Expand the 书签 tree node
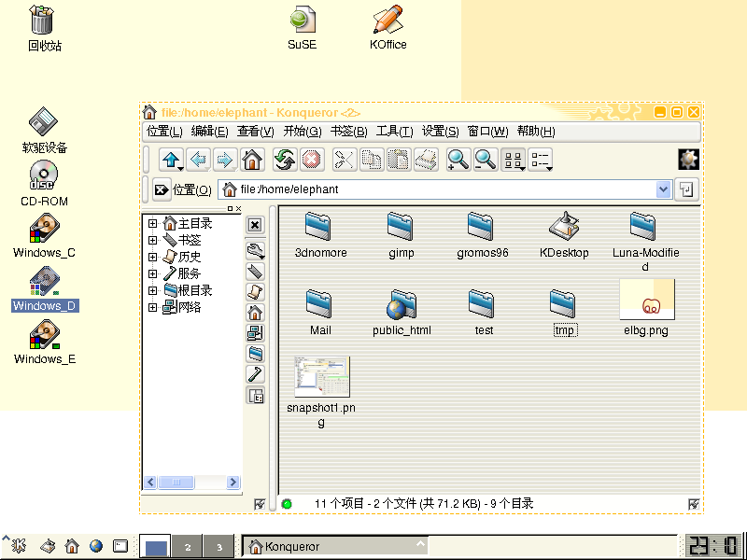 point(152,240)
